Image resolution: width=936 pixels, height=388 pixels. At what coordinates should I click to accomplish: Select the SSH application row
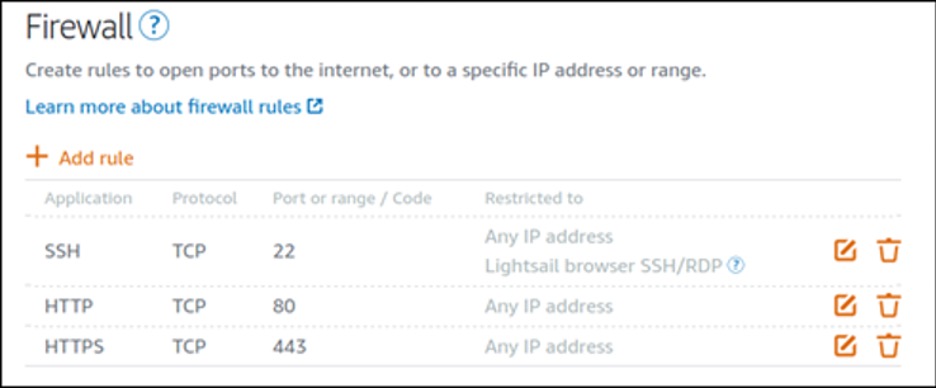pyautogui.click(x=463, y=251)
